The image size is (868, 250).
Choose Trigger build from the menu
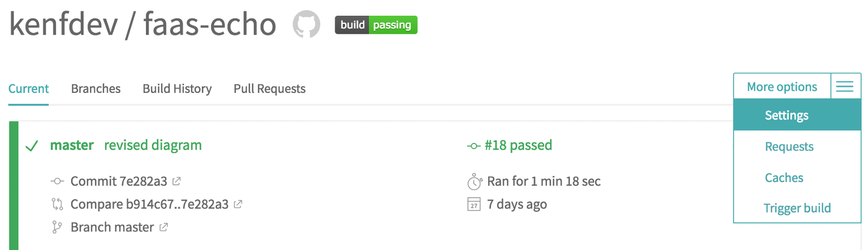797,208
